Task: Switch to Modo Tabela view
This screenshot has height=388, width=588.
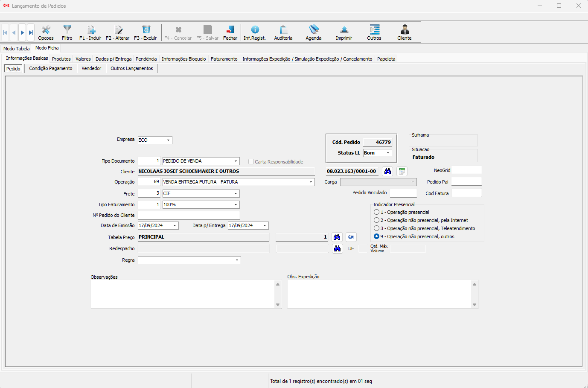Action: 17,49
